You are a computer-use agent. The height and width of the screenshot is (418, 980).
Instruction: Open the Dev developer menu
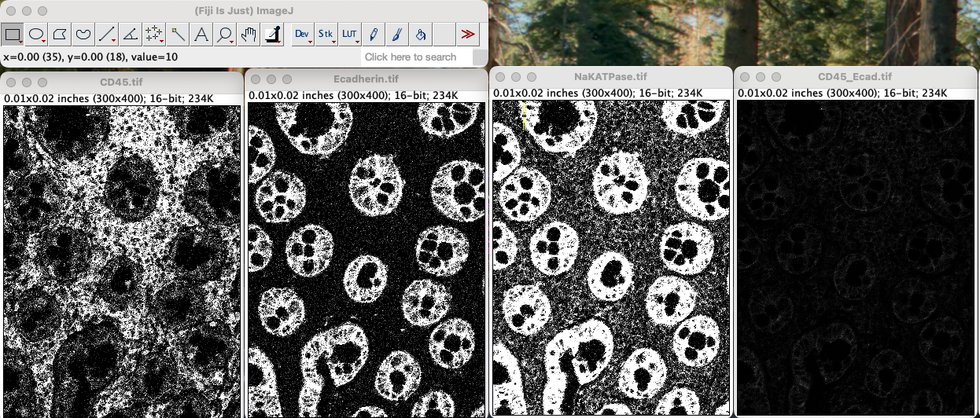point(303,35)
